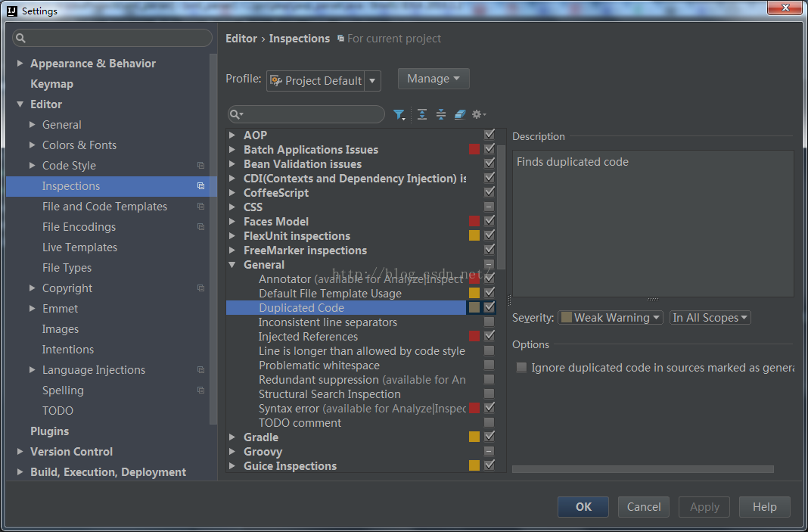This screenshot has width=808, height=532.
Task: Open the Manage profiles button
Action: (x=434, y=79)
